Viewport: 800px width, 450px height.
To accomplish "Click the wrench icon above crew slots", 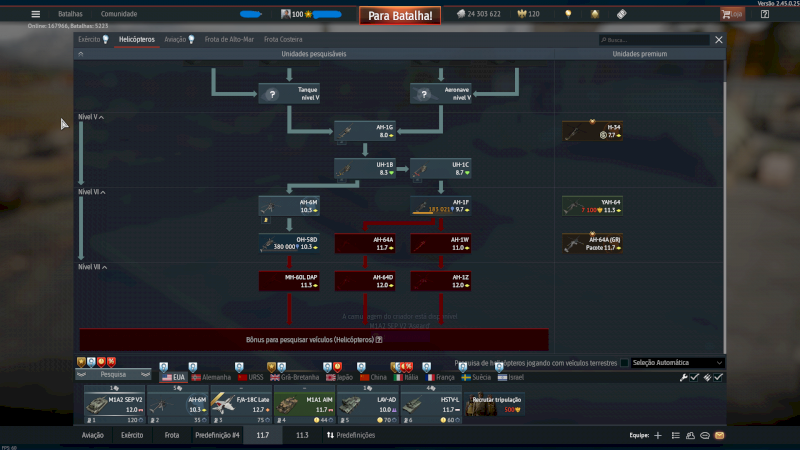I will (x=684, y=377).
